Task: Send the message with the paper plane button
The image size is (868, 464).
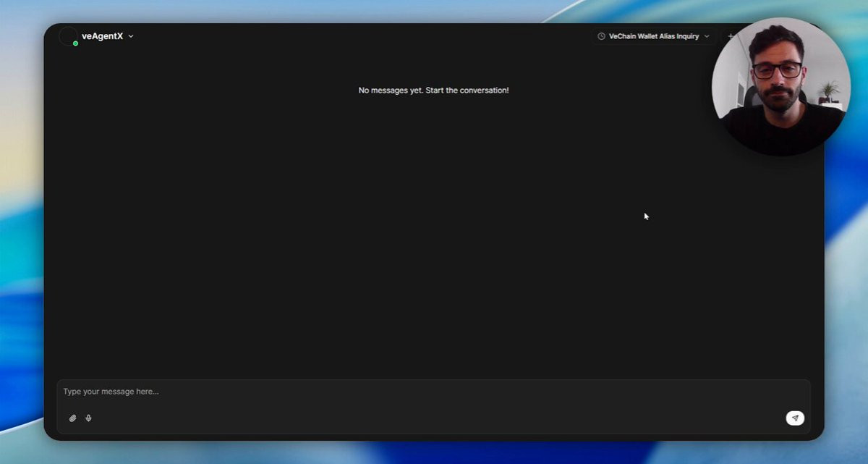Action: tap(795, 418)
